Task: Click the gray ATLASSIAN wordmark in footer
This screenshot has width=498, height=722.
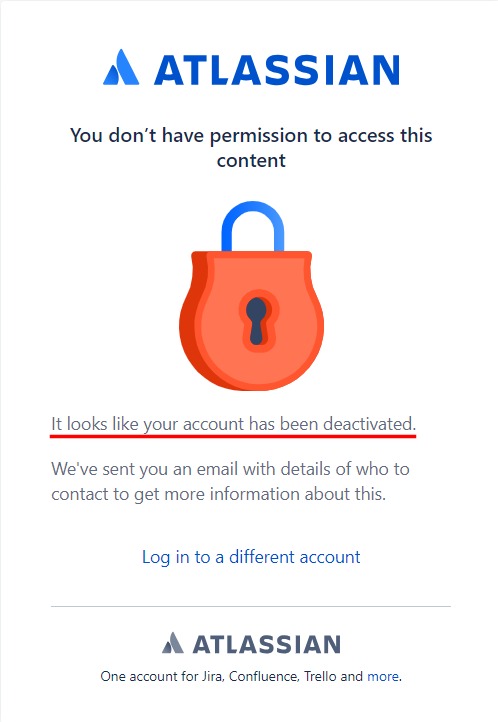Action: pos(266,644)
